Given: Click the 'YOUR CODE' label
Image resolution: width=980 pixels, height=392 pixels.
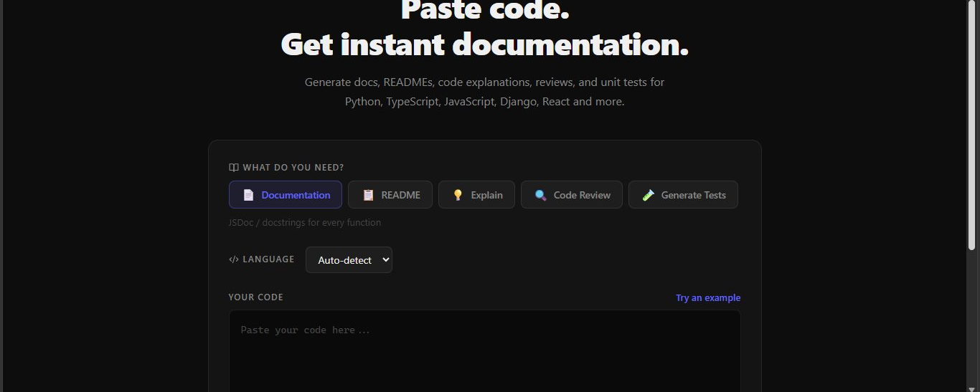Looking at the screenshot, I should [256, 297].
